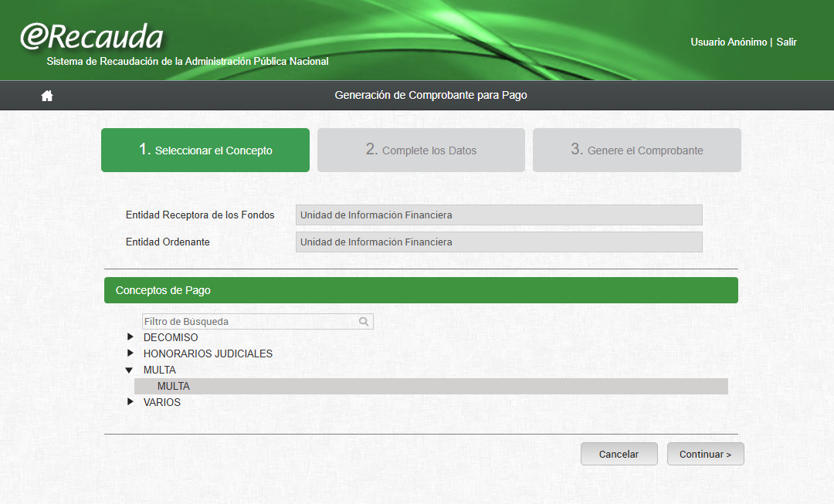
Task: Select the MULTA sub-item concept
Action: 174,386
